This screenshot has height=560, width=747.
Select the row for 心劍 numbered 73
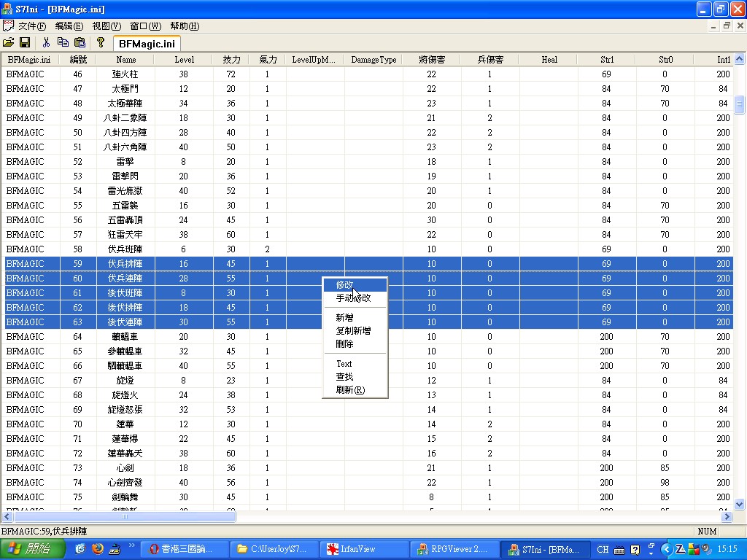coord(124,468)
